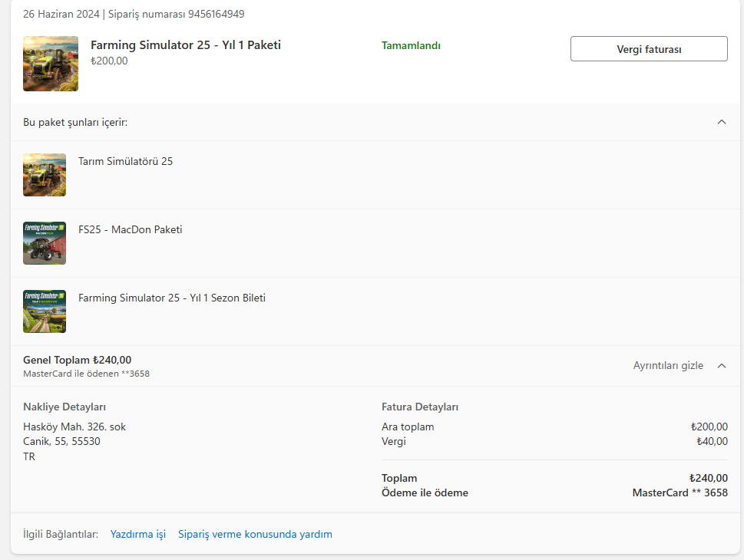Select the FS25 - MacDon Paketi item text
The height and width of the screenshot is (560, 744).
130,229
